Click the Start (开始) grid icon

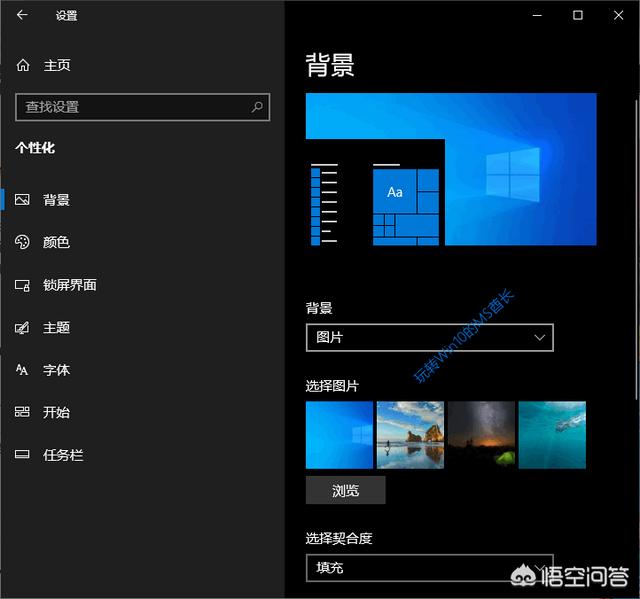pyautogui.click(x=22, y=412)
